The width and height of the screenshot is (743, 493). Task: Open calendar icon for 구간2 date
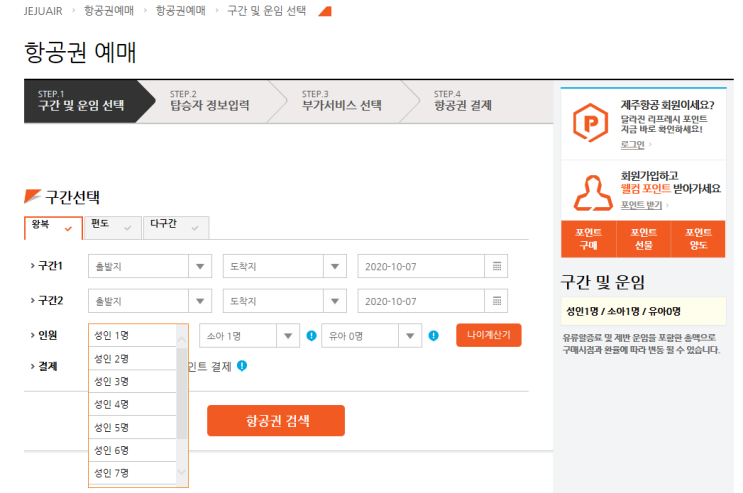tap(496, 301)
